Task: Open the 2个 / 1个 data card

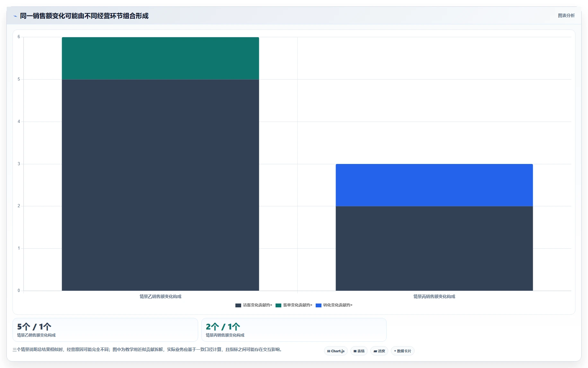Action: tap(294, 330)
